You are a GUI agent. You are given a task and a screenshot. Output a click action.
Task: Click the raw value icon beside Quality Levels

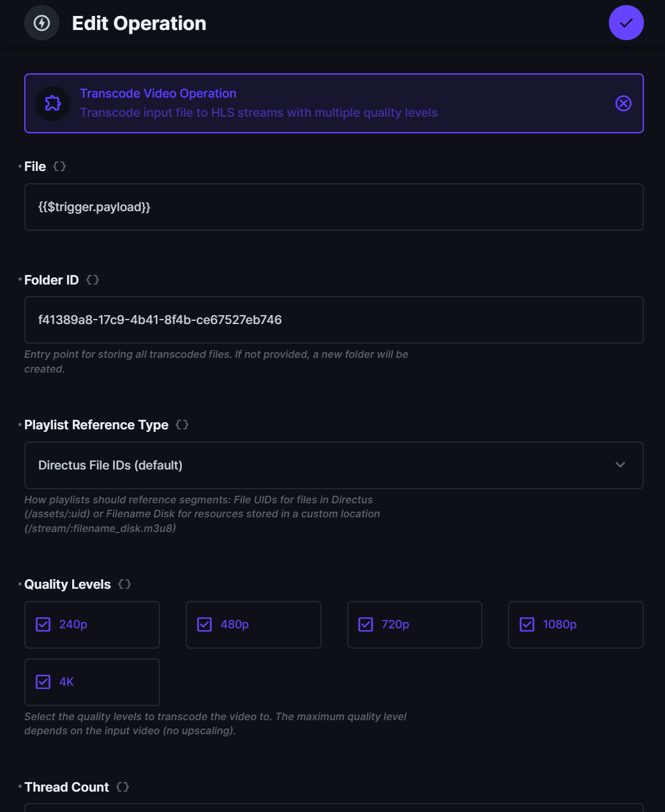[x=124, y=584]
